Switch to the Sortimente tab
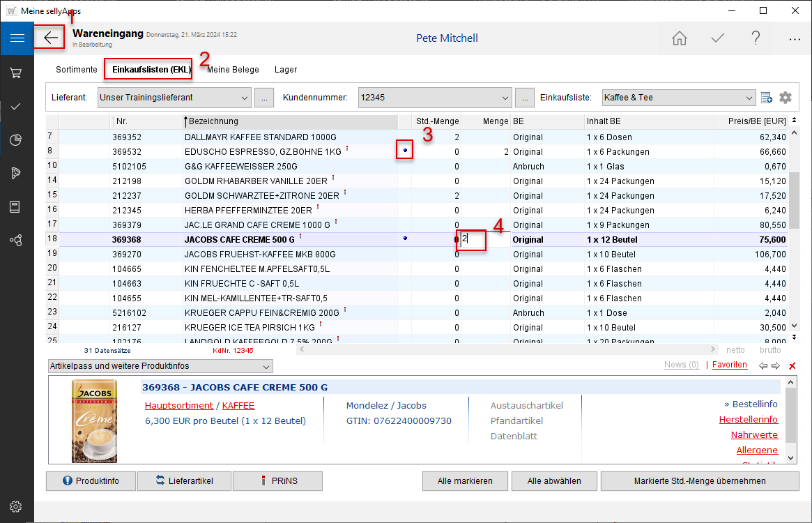The height and width of the screenshot is (523, 812). [x=77, y=70]
